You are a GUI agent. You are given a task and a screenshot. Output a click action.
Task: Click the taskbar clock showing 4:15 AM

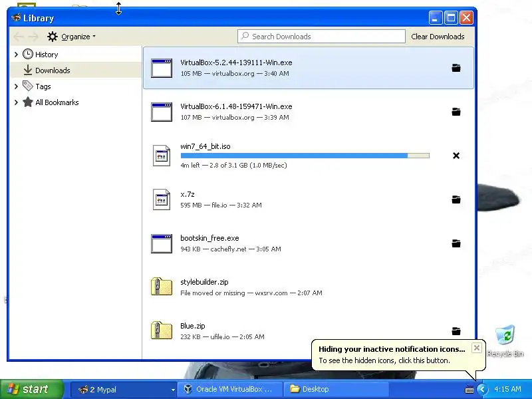coord(507,389)
